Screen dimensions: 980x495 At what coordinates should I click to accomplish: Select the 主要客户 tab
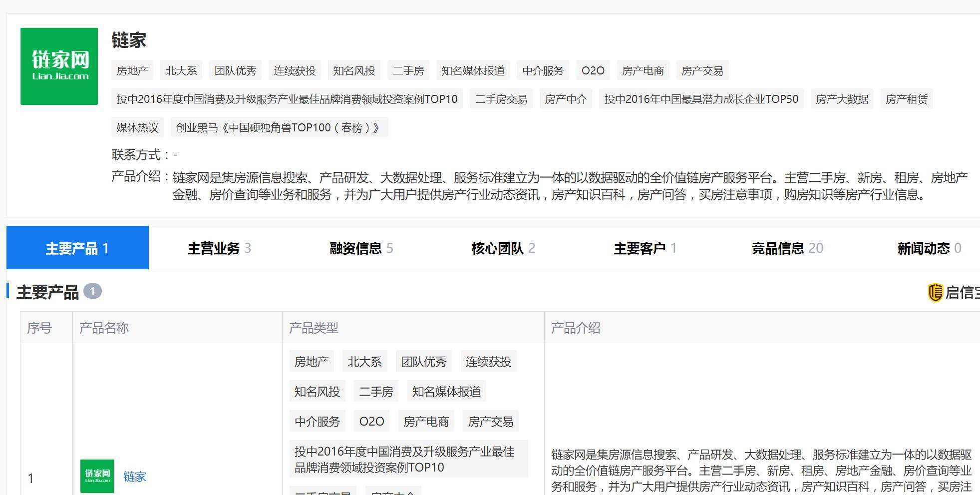point(645,248)
